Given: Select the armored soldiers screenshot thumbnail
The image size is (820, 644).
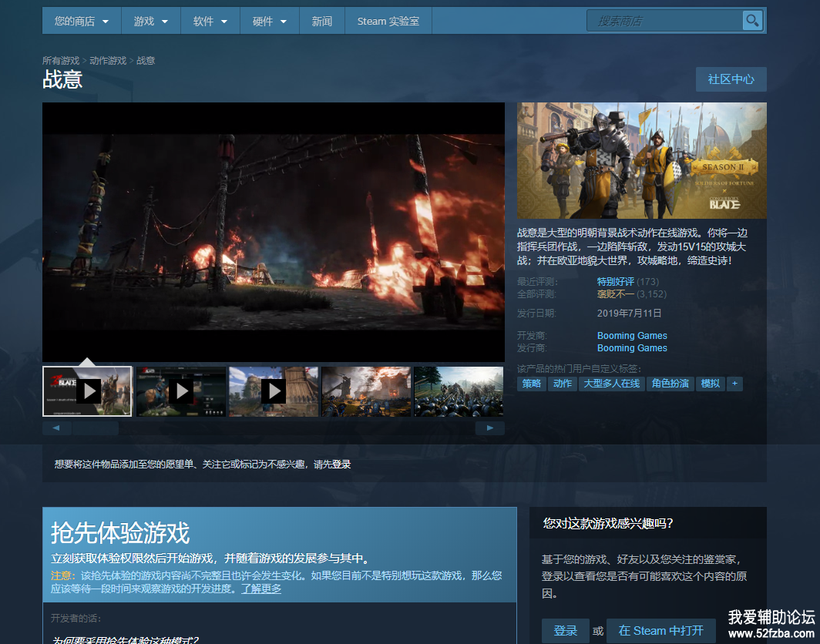Looking at the screenshot, I should 459,391.
